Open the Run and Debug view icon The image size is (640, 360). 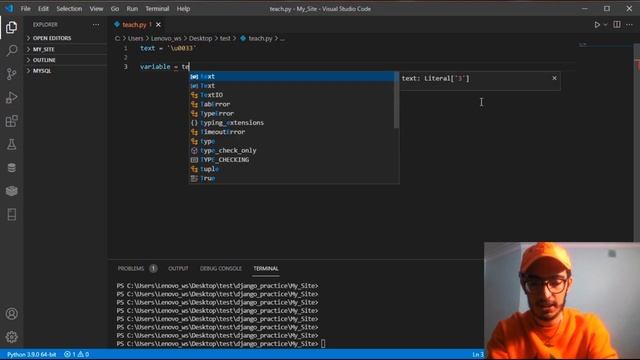[11, 98]
